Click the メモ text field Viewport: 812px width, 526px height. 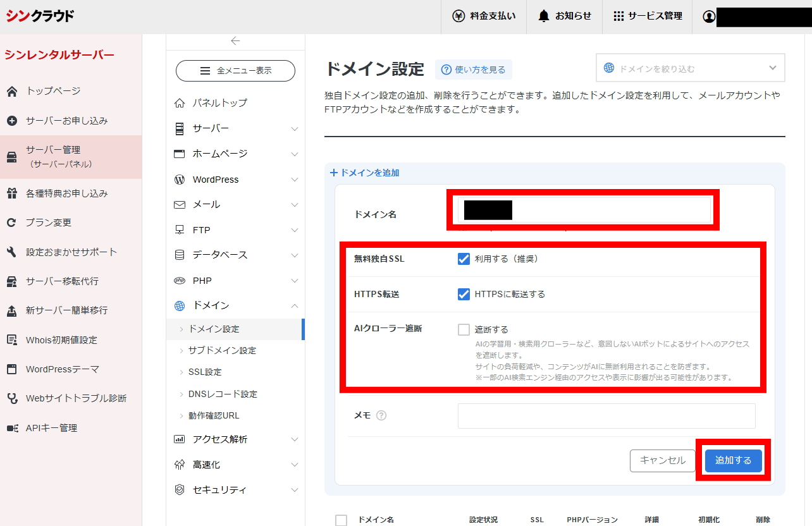click(606, 416)
